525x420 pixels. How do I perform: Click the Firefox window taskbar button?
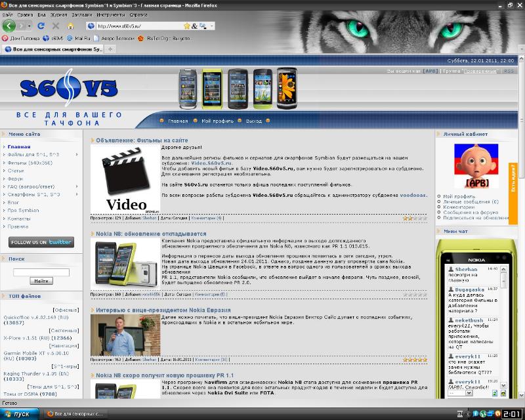[75, 414]
